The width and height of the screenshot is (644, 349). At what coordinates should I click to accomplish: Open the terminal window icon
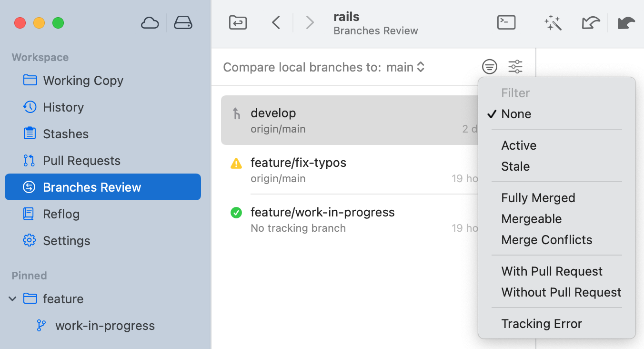coord(506,22)
